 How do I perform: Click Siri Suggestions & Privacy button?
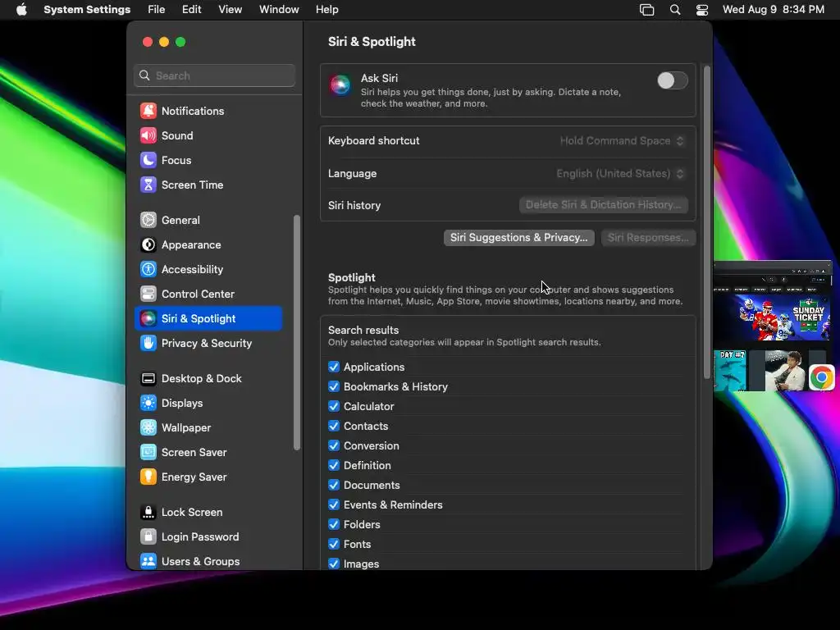pos(519,237)
